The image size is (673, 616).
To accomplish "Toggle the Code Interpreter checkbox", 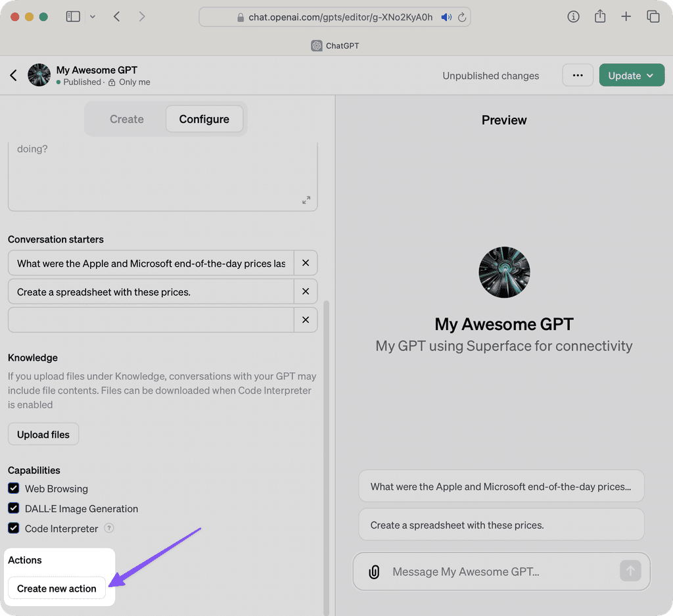I will 13,528.
